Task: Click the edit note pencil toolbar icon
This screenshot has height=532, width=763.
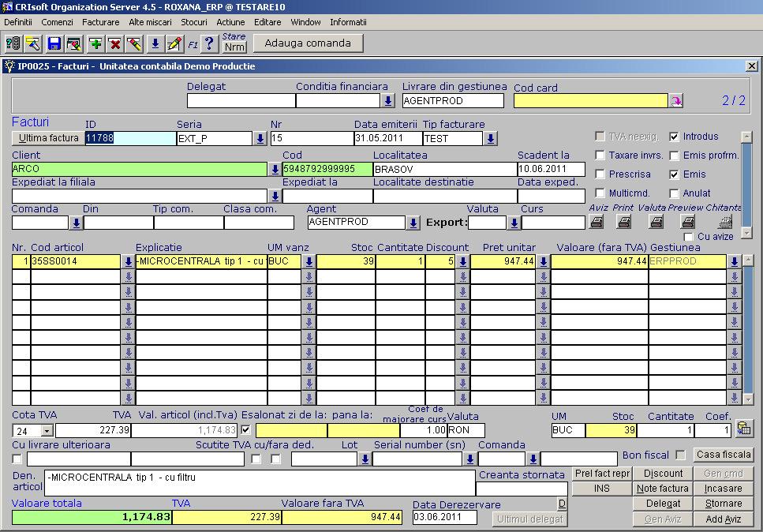Action: tap(174, 43)
